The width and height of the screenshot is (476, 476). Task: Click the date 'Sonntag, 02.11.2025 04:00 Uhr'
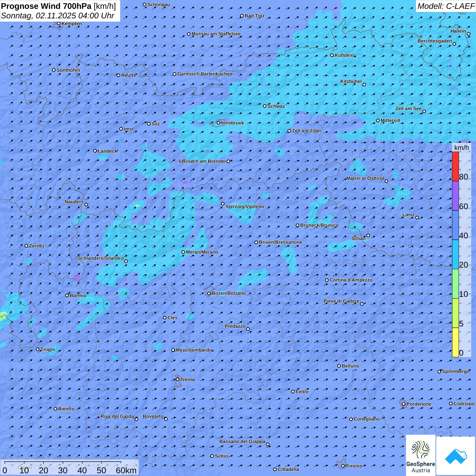[58, 16]
